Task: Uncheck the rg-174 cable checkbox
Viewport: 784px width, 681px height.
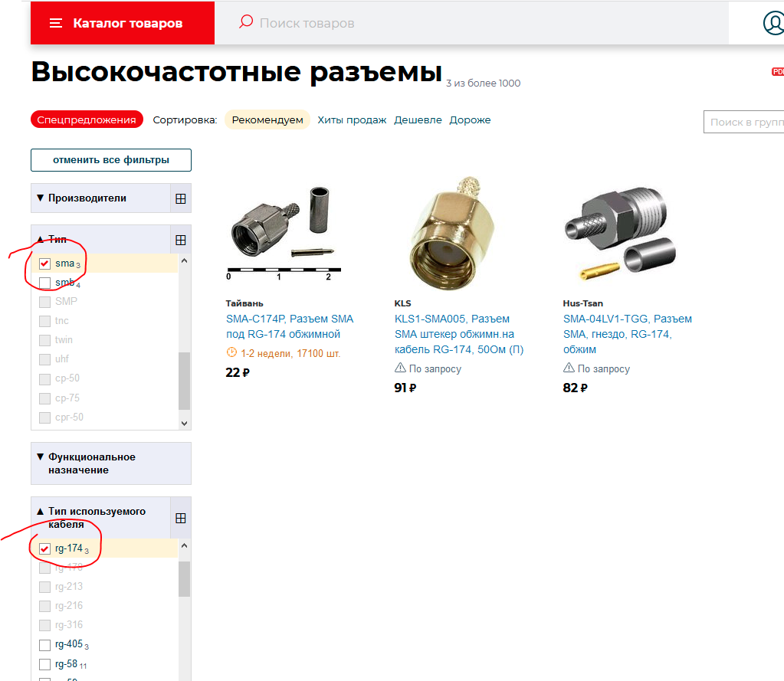Action: (44, 548)
